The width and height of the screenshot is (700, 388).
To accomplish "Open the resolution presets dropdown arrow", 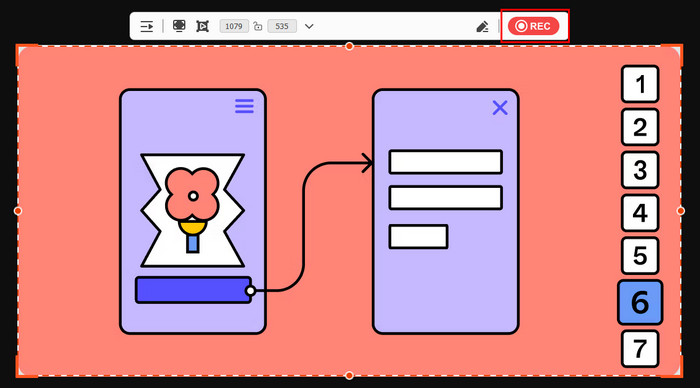I will coord(309,26).
